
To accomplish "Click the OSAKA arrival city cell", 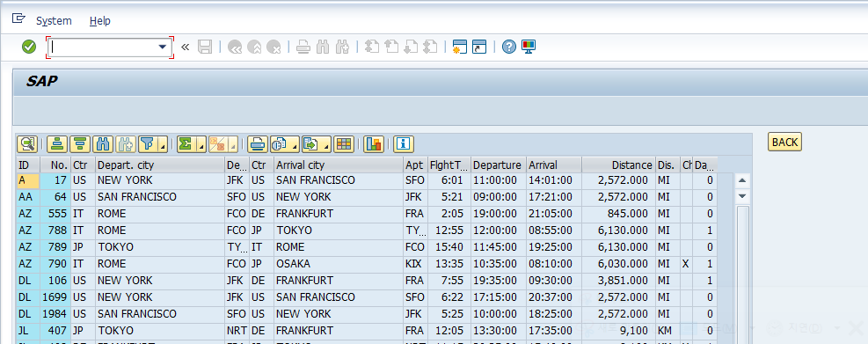I will 339,264.
